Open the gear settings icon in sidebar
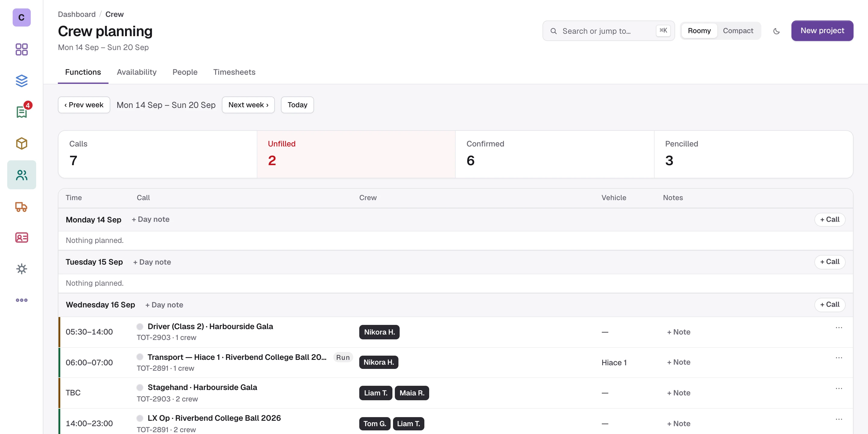 [22, 269]
